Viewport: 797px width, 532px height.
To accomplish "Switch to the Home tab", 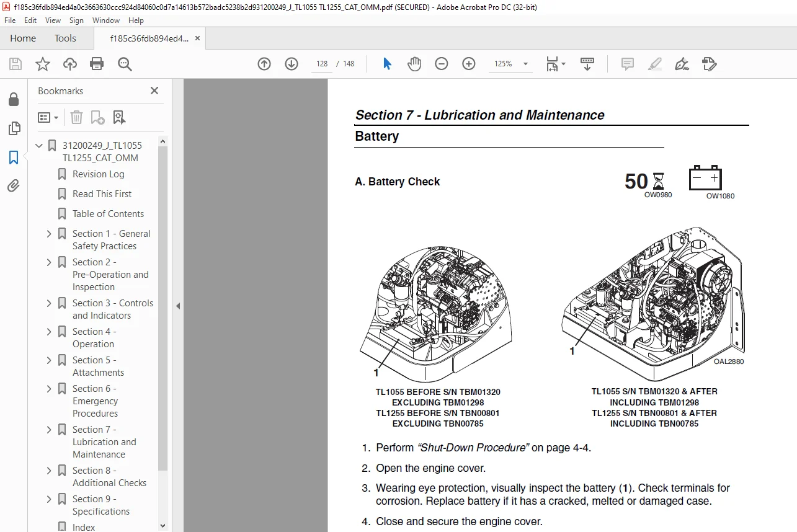I will 23,38.
